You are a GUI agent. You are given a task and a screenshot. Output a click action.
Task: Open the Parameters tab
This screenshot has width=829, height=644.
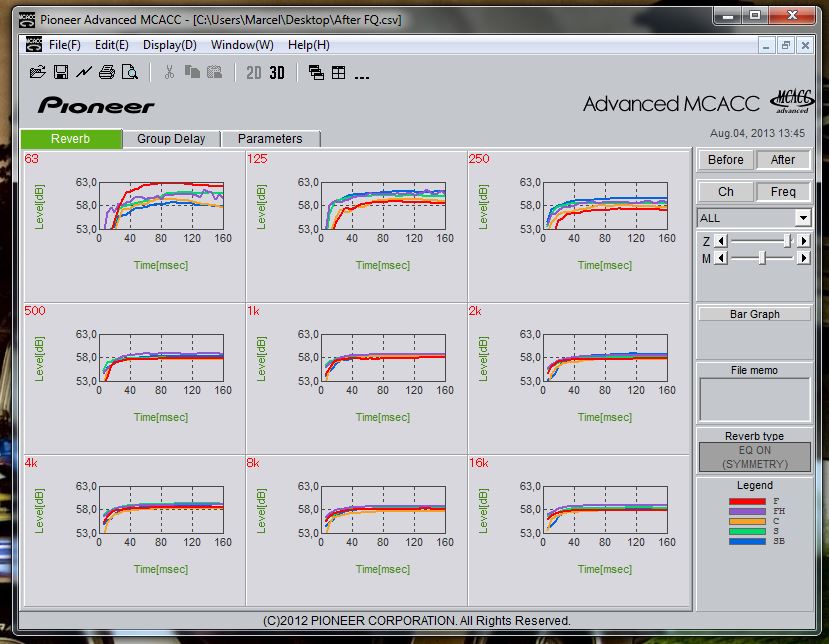[270, 139]
